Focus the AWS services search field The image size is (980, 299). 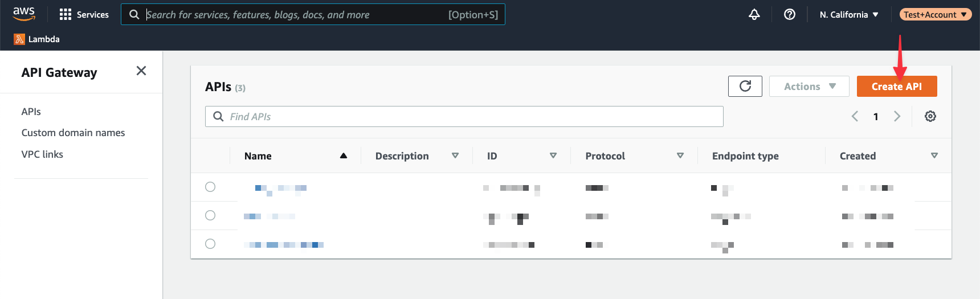313,14
